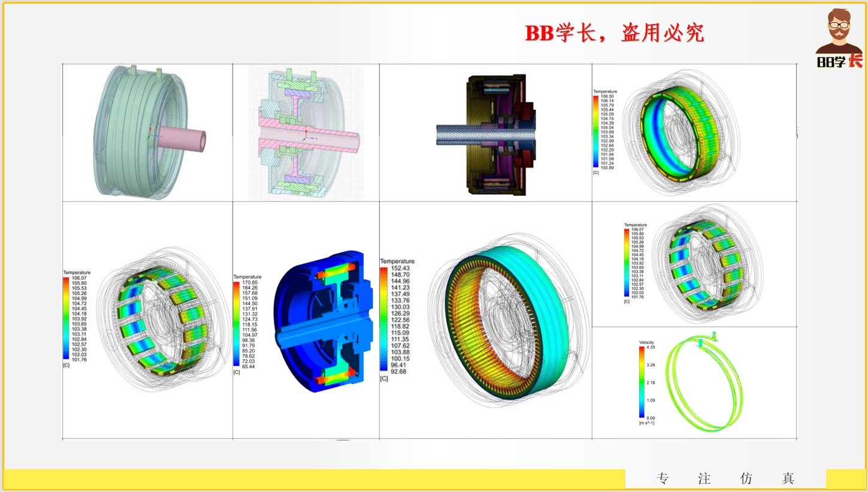Select the 96.41 legend value
The width and height of the screenshot is (868, 492).
click(399, 365)
